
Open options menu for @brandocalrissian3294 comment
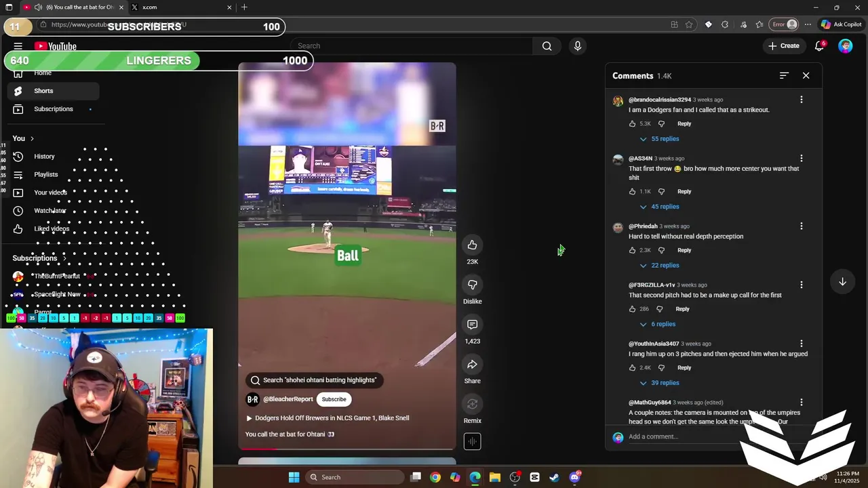802,100
